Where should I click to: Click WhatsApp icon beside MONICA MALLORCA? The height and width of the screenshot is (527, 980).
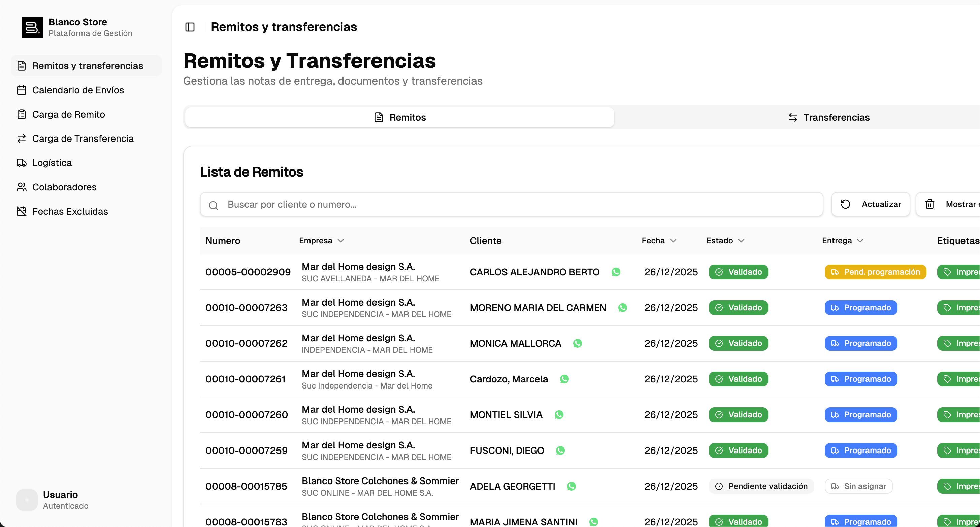coord(577,343)
